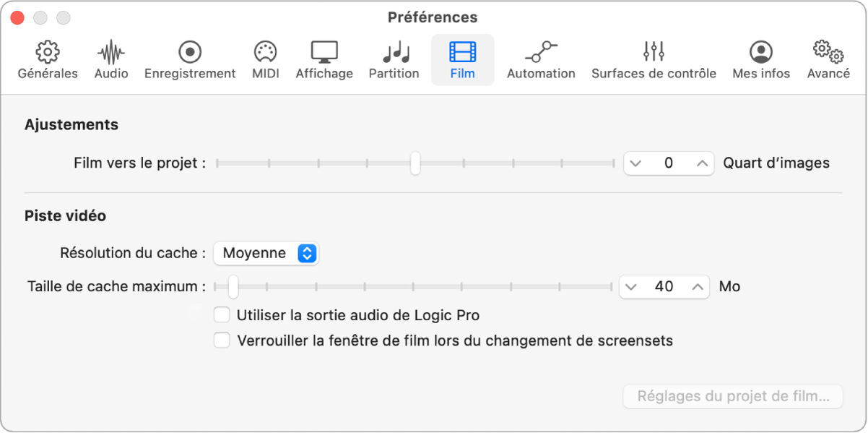The height and width of the screenshot is (433, 868).
Task: Decrease Film vers le projet value arrow
Action: (x=635, y=163)
